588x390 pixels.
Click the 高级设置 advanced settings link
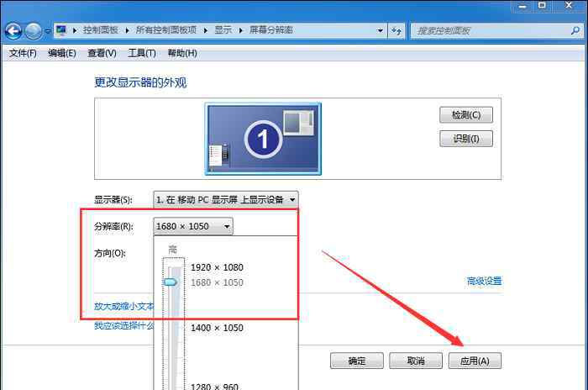pos(484,281)
